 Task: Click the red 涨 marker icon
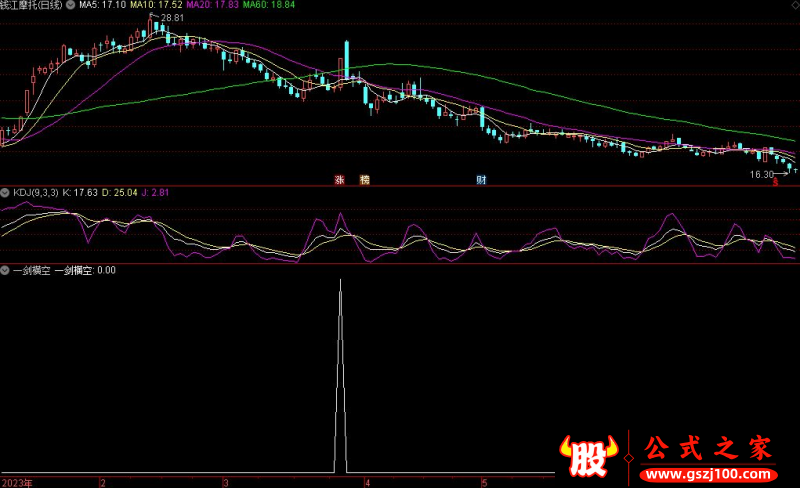pos(339,180)
